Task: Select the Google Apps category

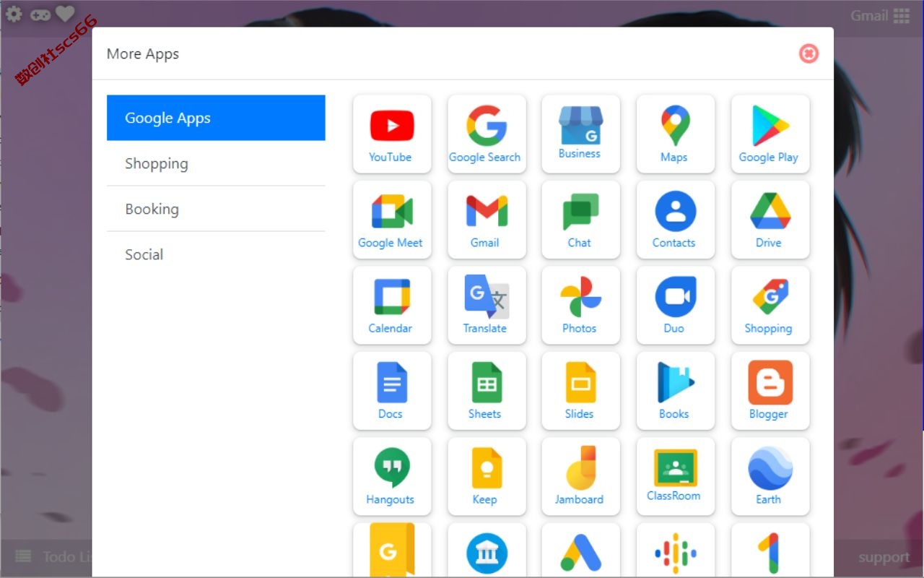Action: [x=216, y=118]
